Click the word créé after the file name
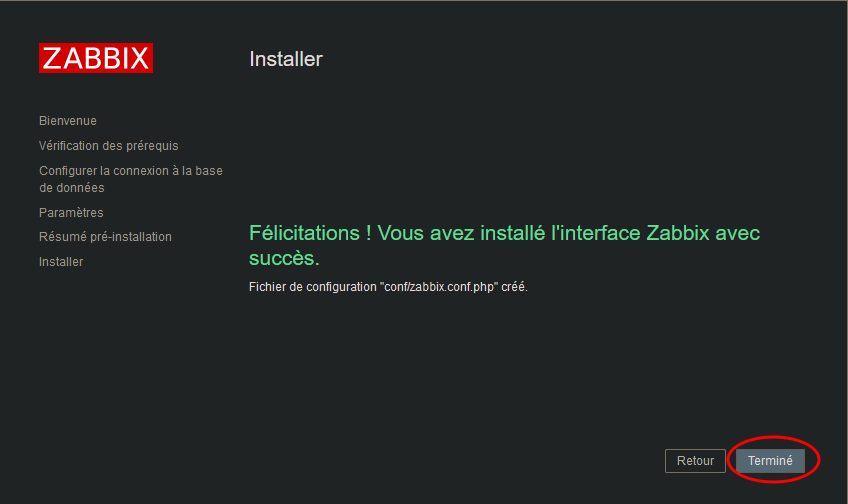Image resolution: width=848 pixels, height=504 pixels. click(x=513, y=287)
